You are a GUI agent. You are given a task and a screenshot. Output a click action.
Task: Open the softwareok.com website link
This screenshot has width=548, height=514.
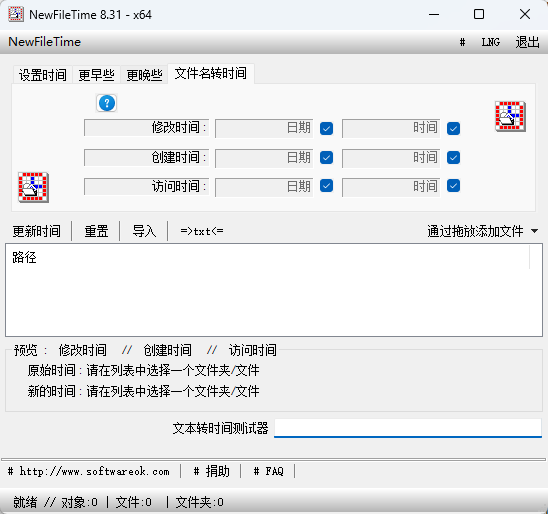[89, 471]
